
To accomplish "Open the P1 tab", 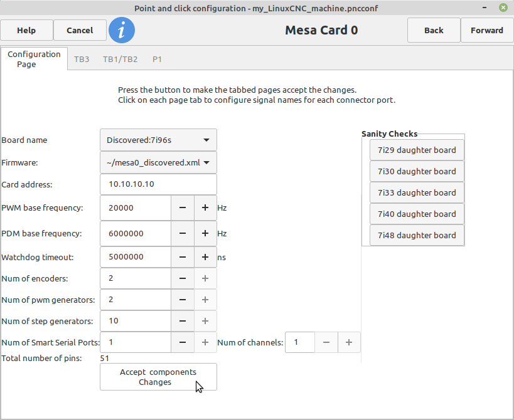I will [157, 60].
